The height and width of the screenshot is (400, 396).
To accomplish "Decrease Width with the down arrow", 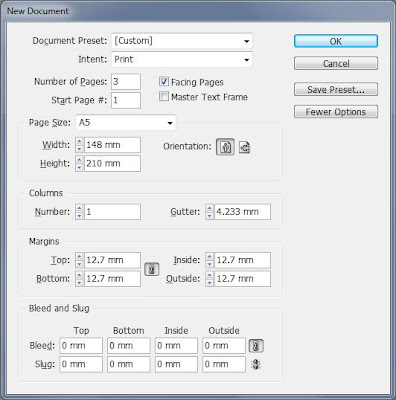I will click(79, 149).
